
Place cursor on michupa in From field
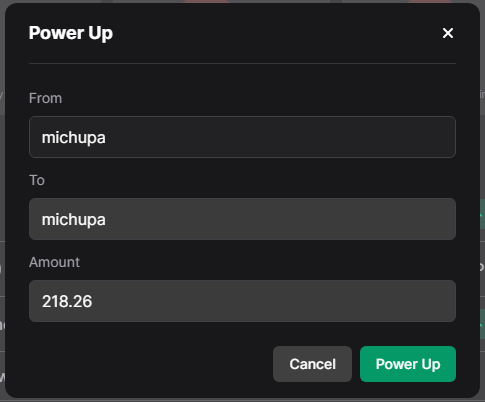pyautogui.click(x=74, y=138)
